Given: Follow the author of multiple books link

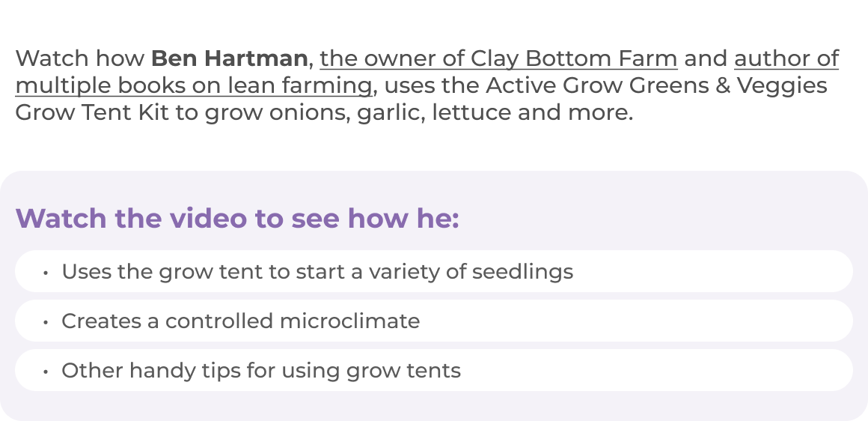Looking at the screenshot, I should [786, 58].
